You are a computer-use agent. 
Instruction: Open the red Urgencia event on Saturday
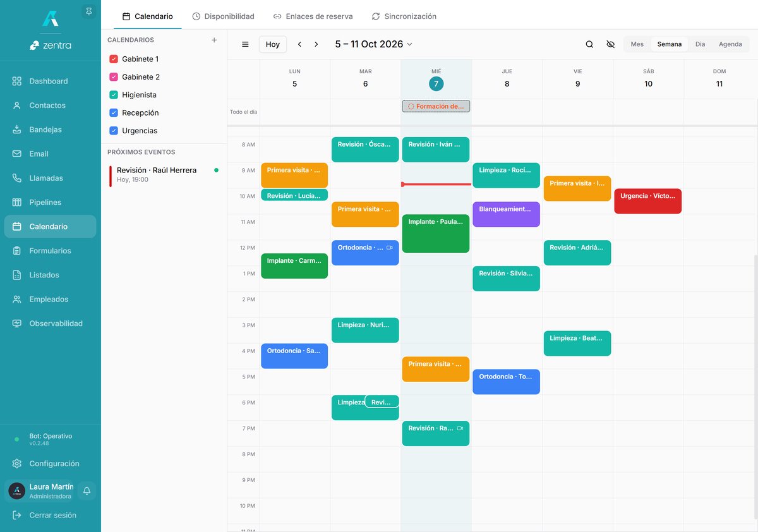[648, 201]
